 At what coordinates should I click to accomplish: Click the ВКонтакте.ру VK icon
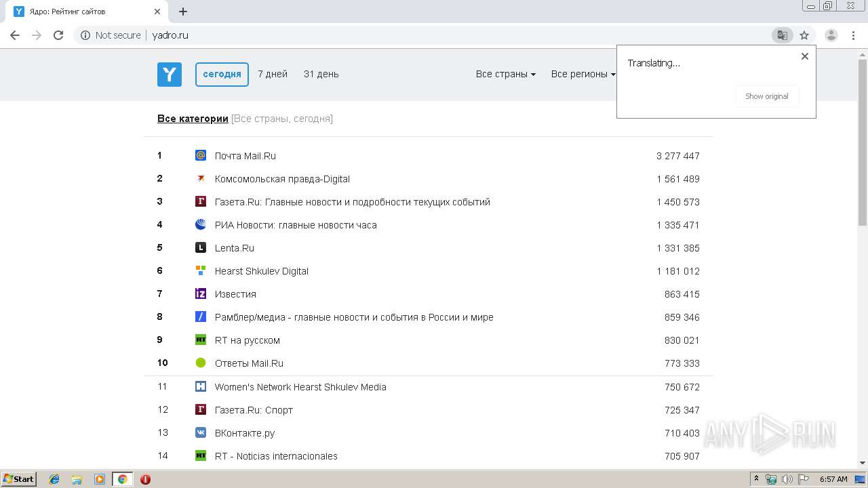[201, 432]
